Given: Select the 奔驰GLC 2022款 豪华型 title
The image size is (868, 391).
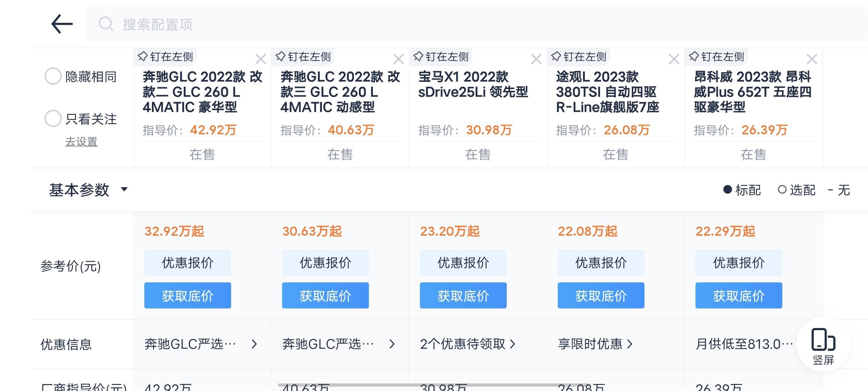Looking at the screenshot, I should coord(202,92).
